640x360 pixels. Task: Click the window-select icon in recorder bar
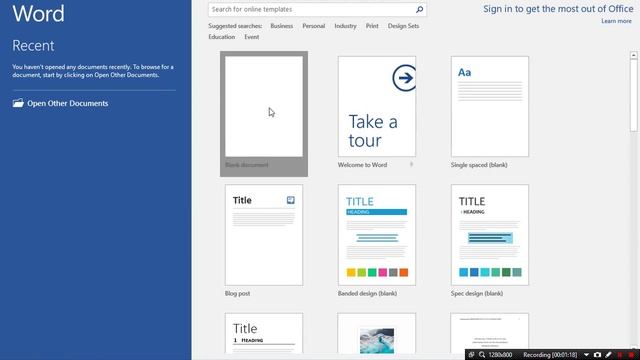click(x=471, y=355)
